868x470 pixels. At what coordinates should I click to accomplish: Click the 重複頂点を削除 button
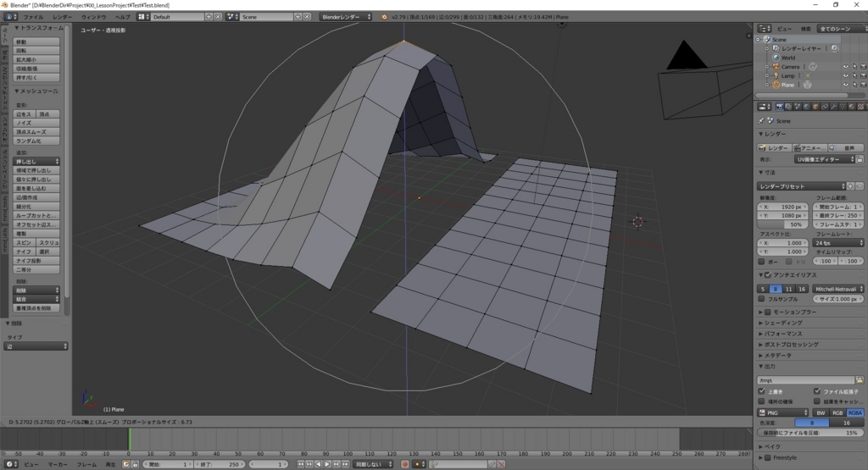tap(36, 308)
